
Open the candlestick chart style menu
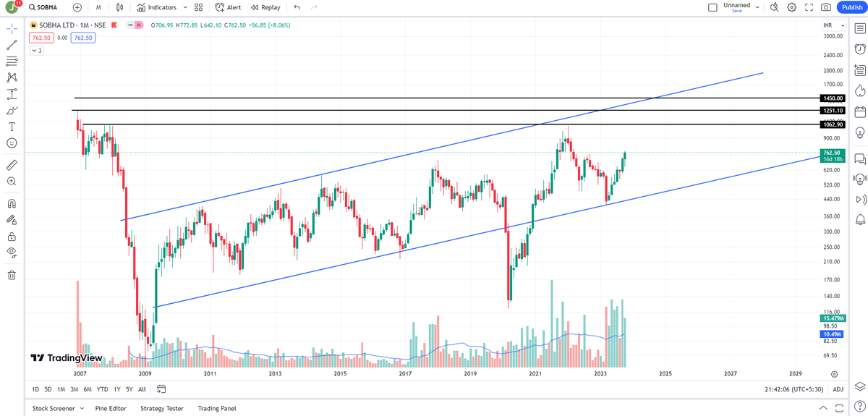pos(120,7)
